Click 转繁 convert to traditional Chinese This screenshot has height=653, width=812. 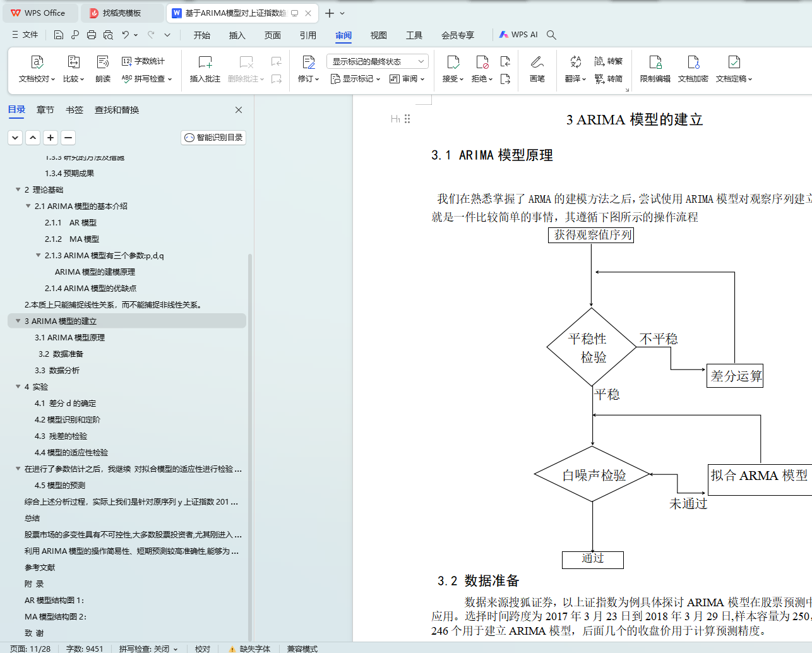(609, 61)
